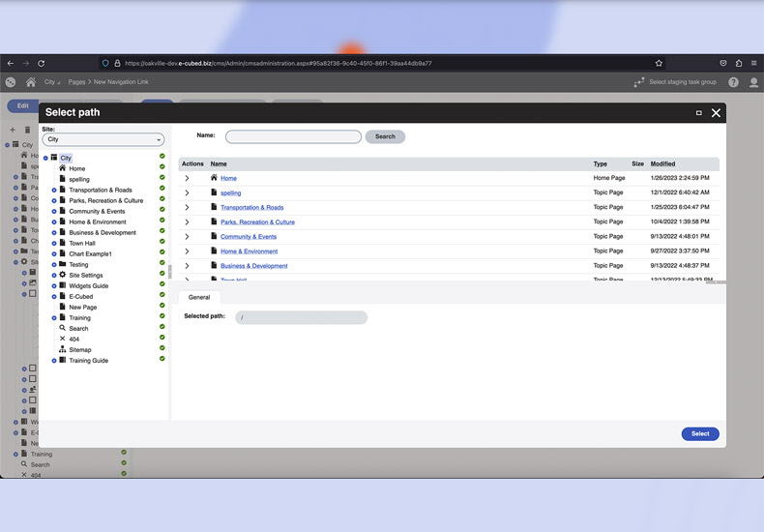Viewport: 764px width, 532px height.
Task: Click the Search magnifier icon in tree
Action: click(62, 329)
